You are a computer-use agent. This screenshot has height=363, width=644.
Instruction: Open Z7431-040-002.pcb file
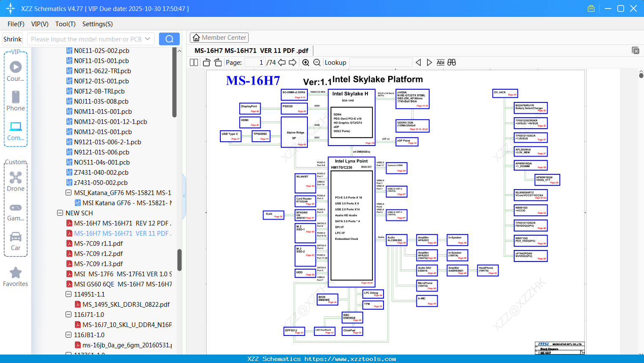coord(101,173)
